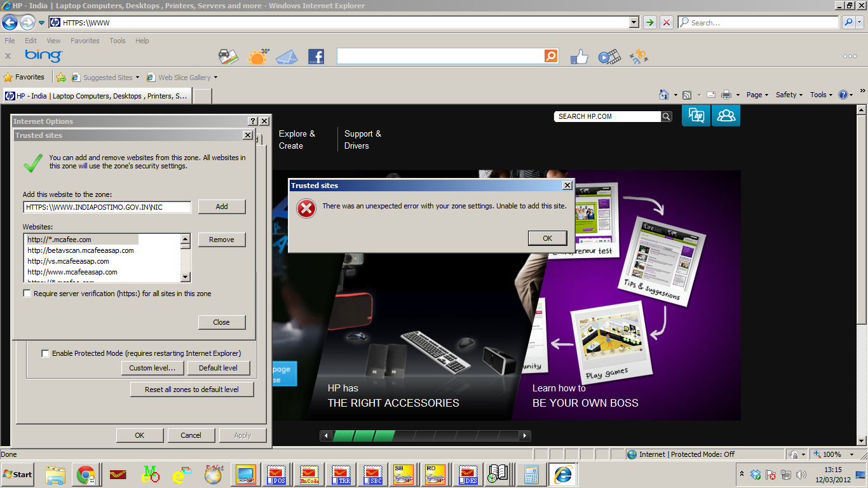The width and height of the screenshot is (868, 488).
Task: Click the Support & Drivers link
Action: pos(363,140)
